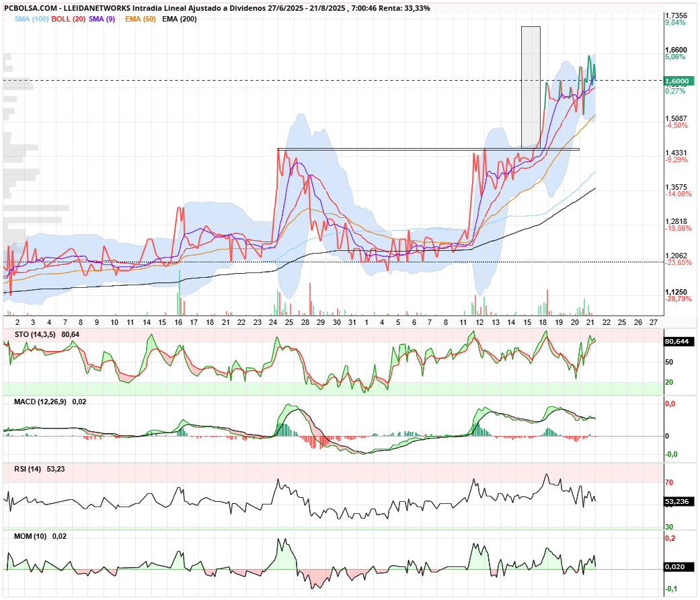Screen dimensions: 700x600
Task: Select the SMA (9) legend label
Action: pos(102,20)
